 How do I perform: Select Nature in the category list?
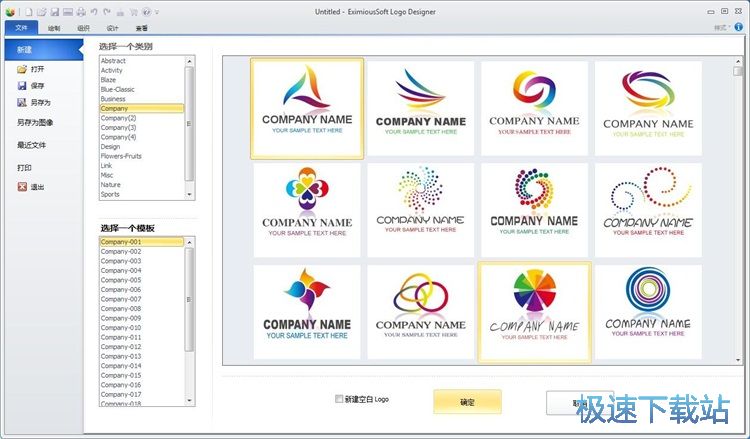pos(142,185)
